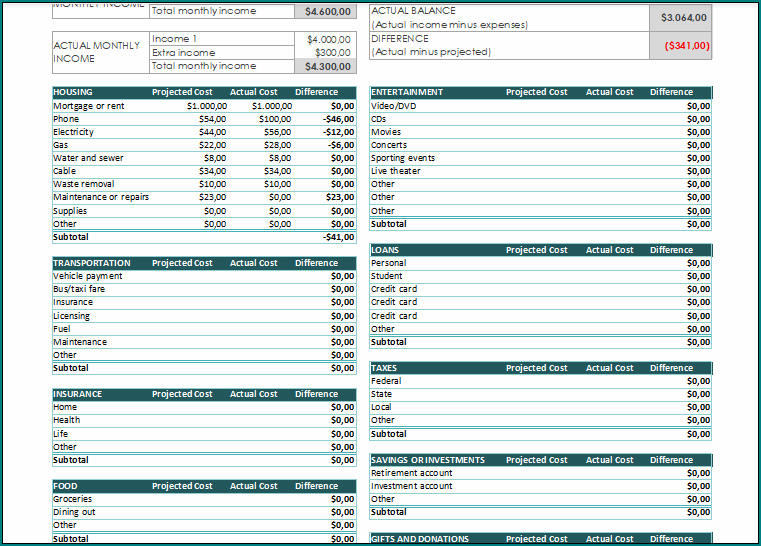Select the TAXES section header
Image resolution: width=761 pixels, height=546 pixels.
384,368
